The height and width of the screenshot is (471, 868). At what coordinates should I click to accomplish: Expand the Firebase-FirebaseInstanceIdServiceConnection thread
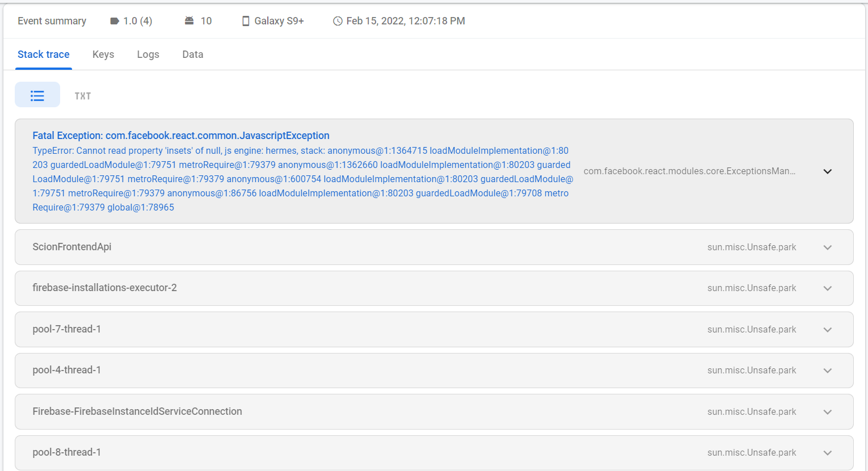(827, 411)
